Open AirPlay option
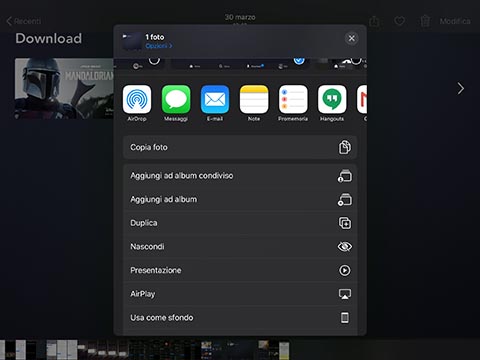The width and height of the screenshot is (480, 360). pyautogui.click(x=240, y=294)
